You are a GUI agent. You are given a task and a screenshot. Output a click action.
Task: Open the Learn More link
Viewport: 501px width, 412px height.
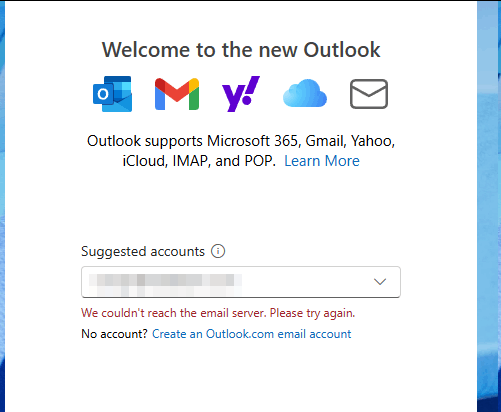click(322, 161)
